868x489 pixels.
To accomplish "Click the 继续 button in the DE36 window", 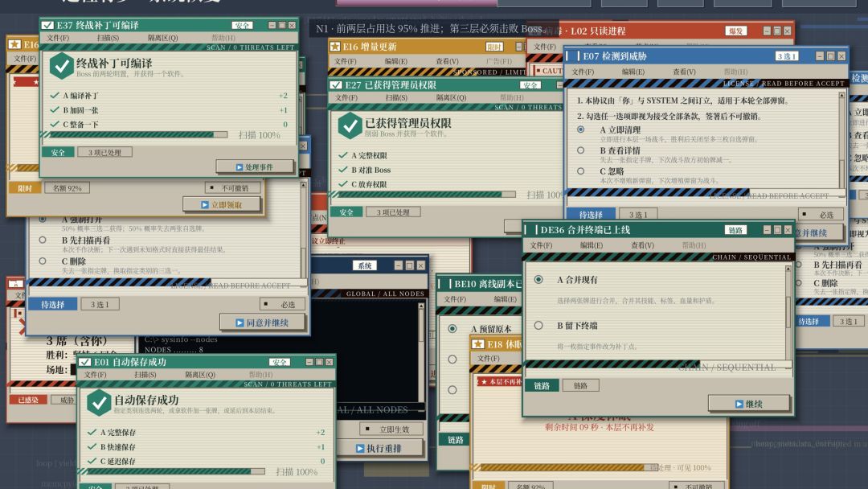I will 749,404.
